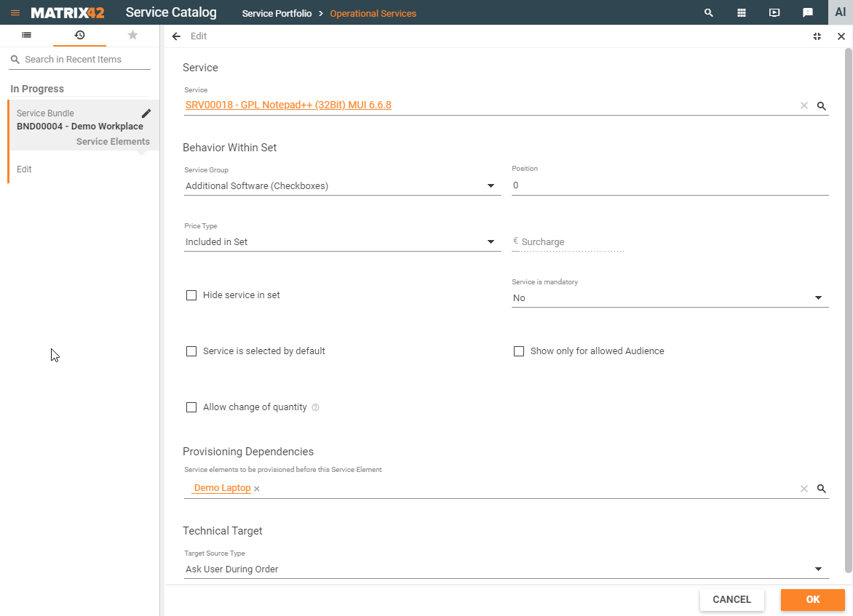Screen dimensions: 853x616
Task: Switch to the Favorites star tab
Action: [x=132, y=35]
